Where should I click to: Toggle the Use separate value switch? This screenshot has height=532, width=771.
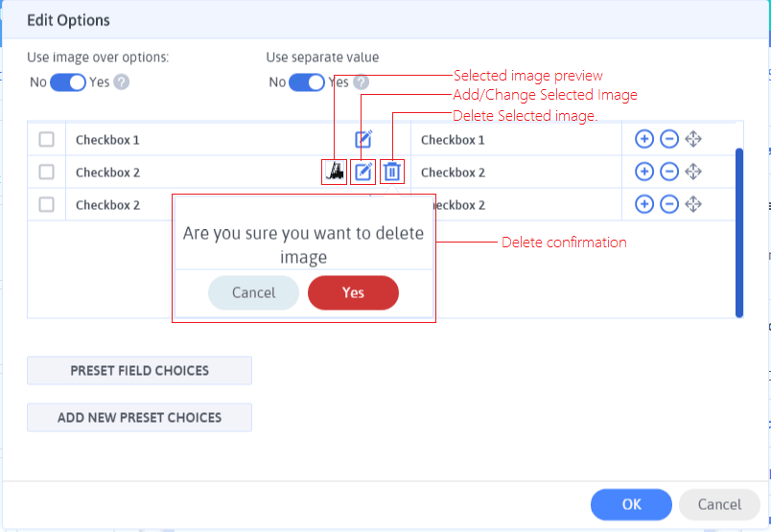[x=307, y=82]
